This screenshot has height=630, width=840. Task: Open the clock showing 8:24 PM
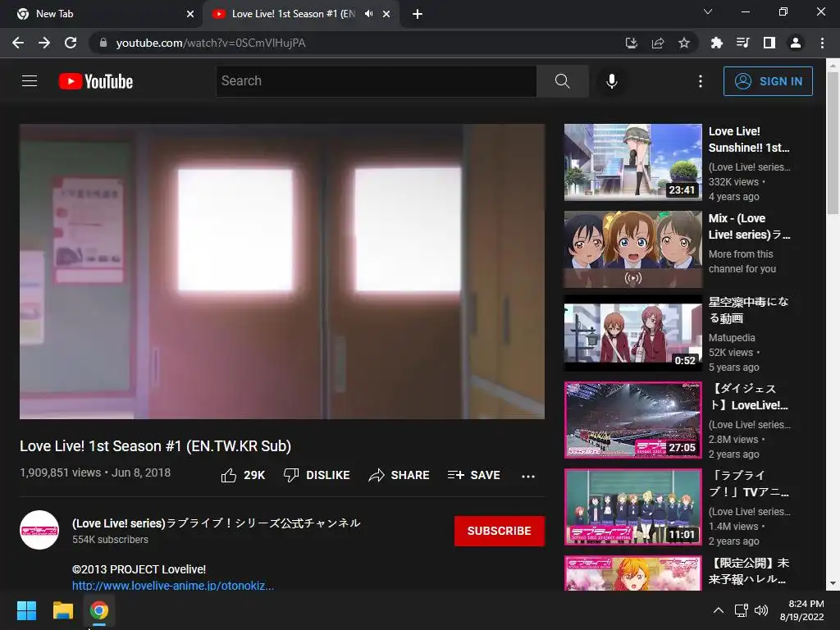pos(801,610)
